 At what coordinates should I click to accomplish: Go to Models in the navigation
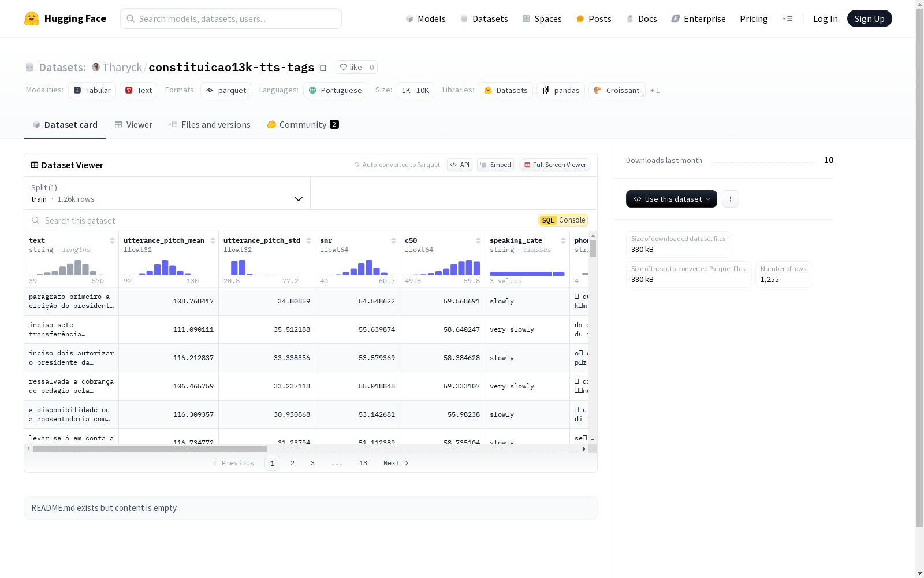pos(426,18)
